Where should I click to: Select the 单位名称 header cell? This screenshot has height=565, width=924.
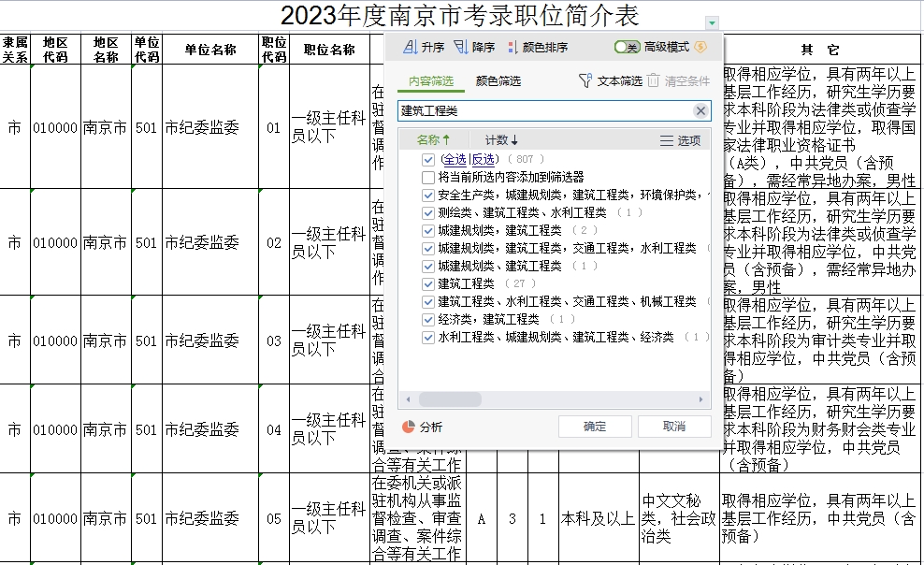click(210, 50)
